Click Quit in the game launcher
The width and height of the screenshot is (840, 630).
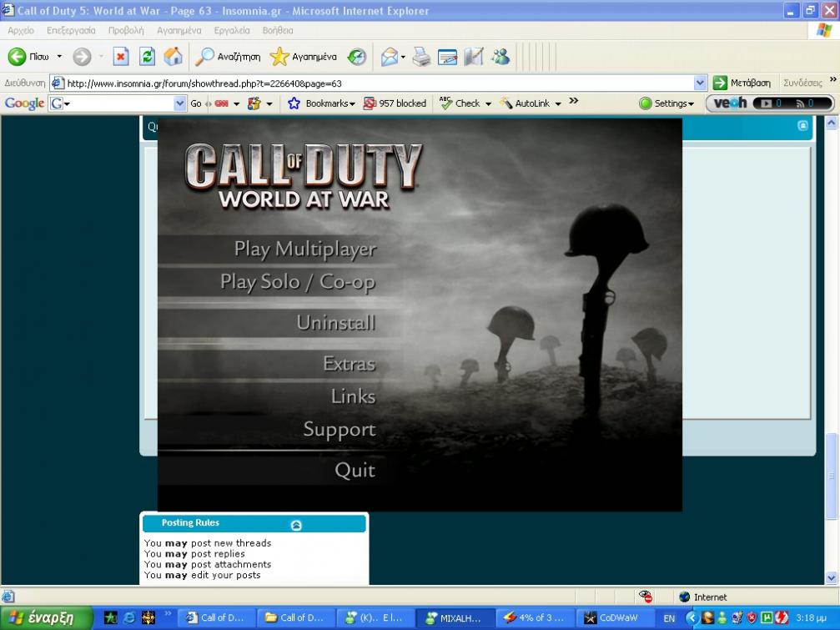pyautogui.click(x=355, y=470)
